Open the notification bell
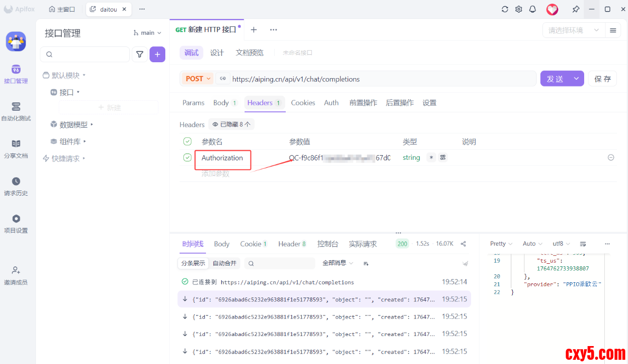628x364 pixels. 532,9
